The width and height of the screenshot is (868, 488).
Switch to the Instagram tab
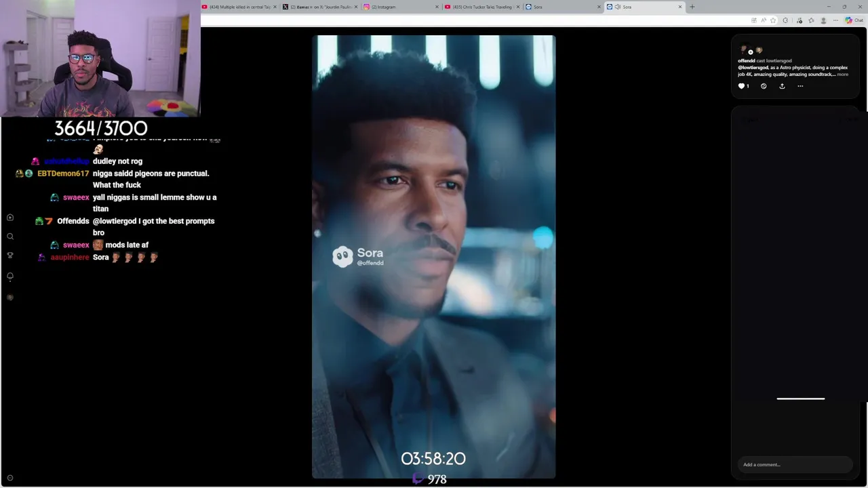pyautogui.click(x=401, y=7)
